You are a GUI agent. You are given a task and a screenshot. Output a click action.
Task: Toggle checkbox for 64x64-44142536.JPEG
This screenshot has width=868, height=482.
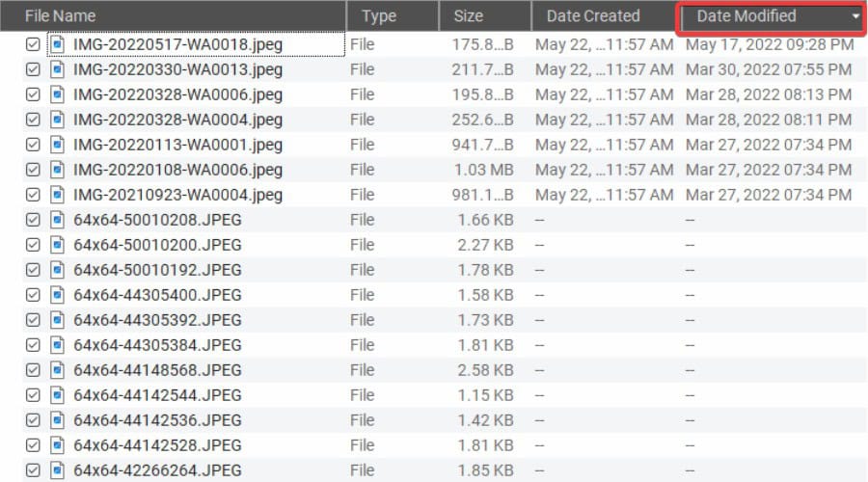pyautogui.click(x=33, y=420)
